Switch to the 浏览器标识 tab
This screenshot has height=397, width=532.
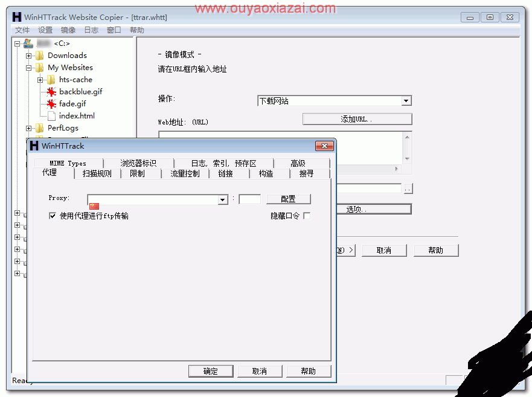click(138, 163)
